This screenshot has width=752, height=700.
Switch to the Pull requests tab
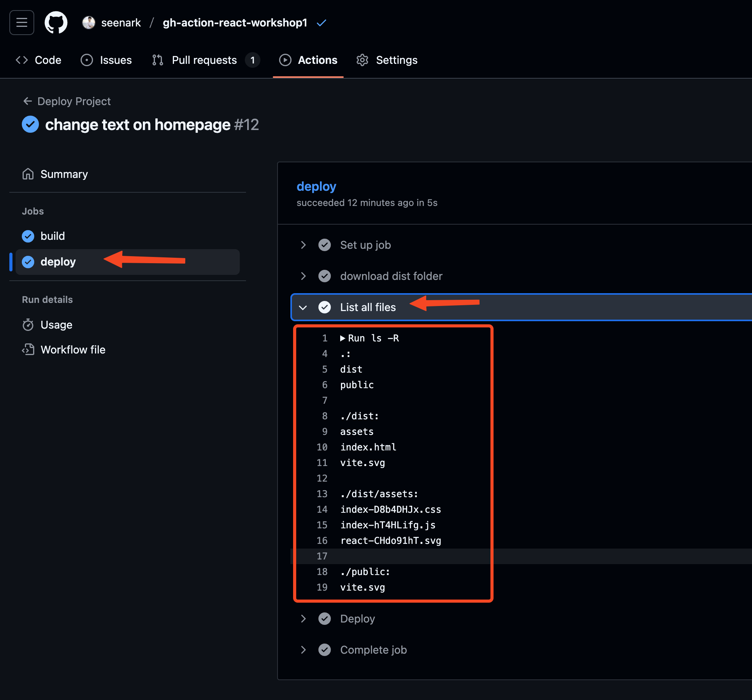[204, 60]
